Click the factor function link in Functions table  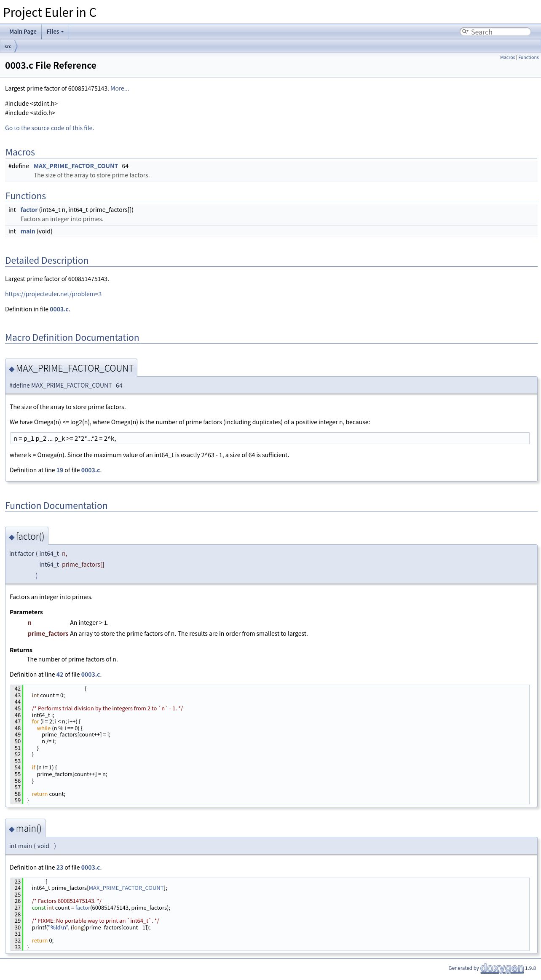pos(29,210)
